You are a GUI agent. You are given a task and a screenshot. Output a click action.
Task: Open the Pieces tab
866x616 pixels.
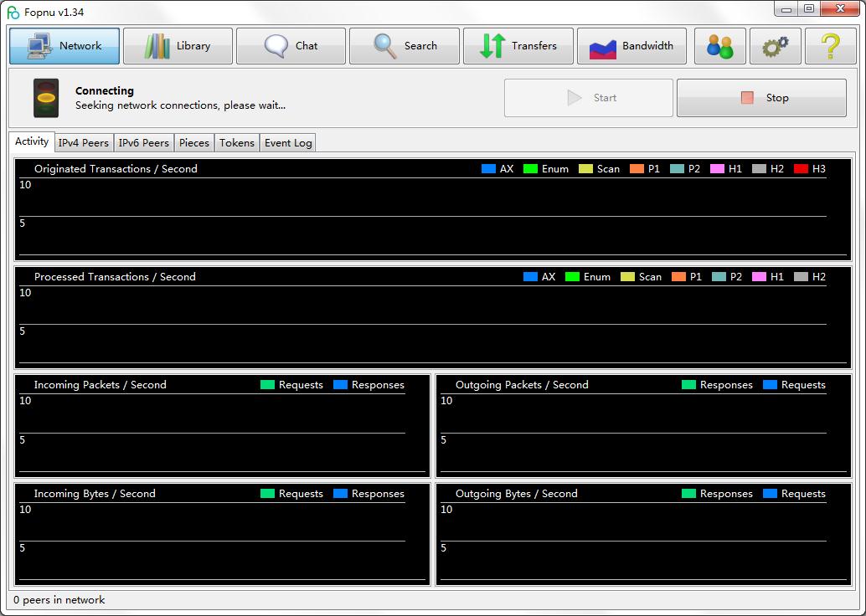coord(194,143)
